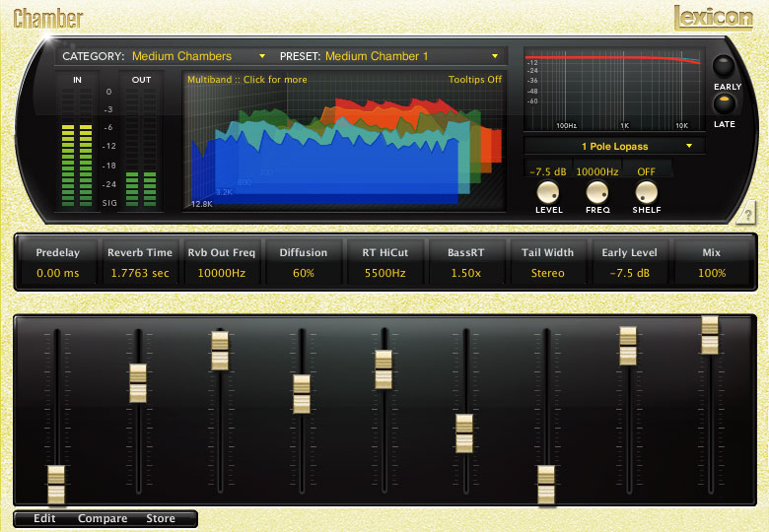Click the SHELF knob
769x532 pixels.
tap(646, 192)
